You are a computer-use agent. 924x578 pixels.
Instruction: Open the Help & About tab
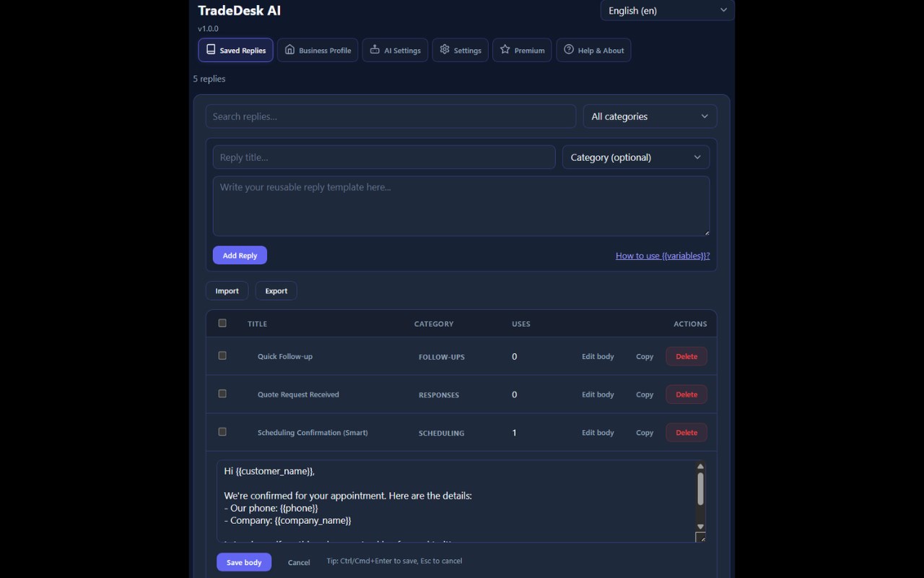[x=593, y=50]
